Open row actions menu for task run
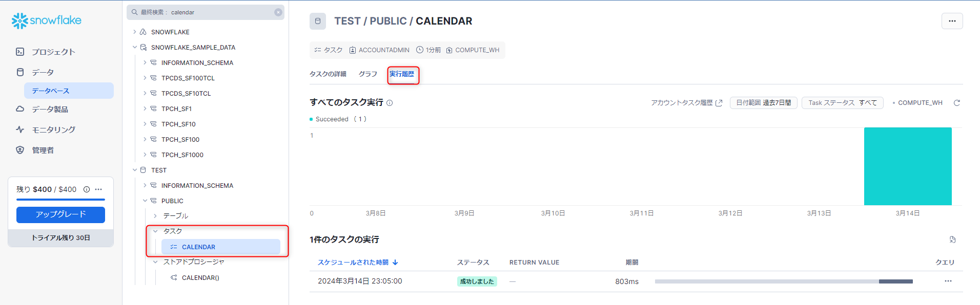 click(x=948, y=281)
